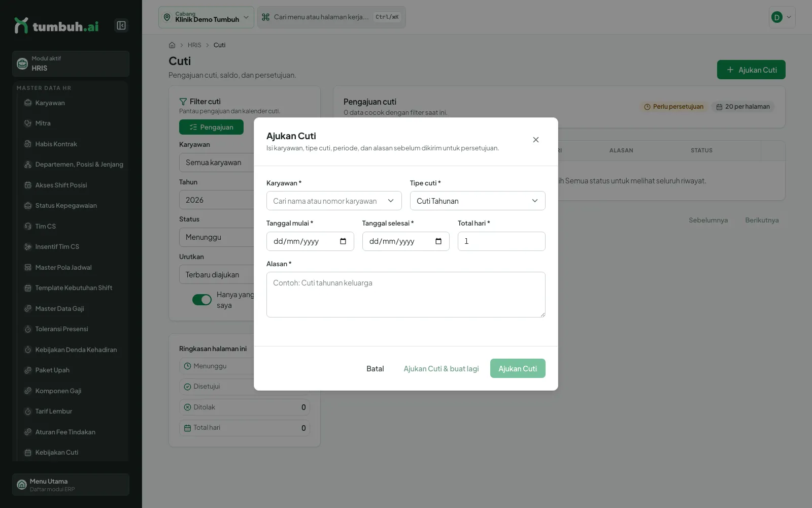Click the Berikutnya pagination button
Viewport: 812px width, 508px height.
(762, 220)
